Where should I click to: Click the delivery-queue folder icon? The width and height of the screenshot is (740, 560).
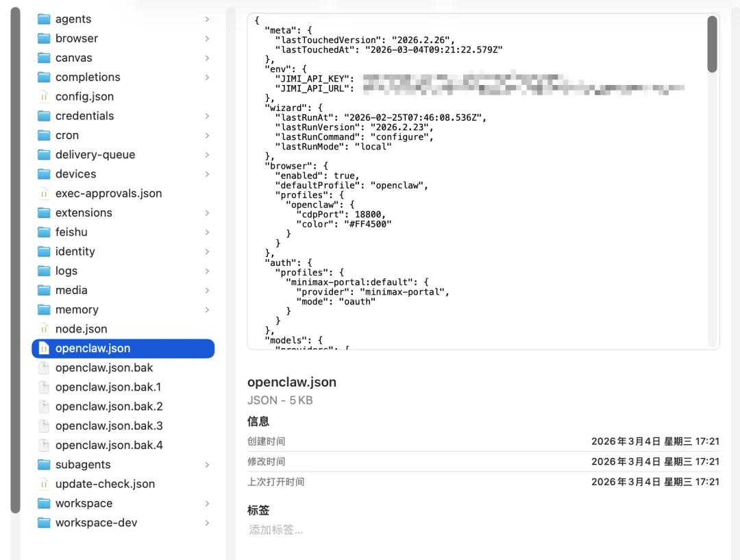pos(44,154)
